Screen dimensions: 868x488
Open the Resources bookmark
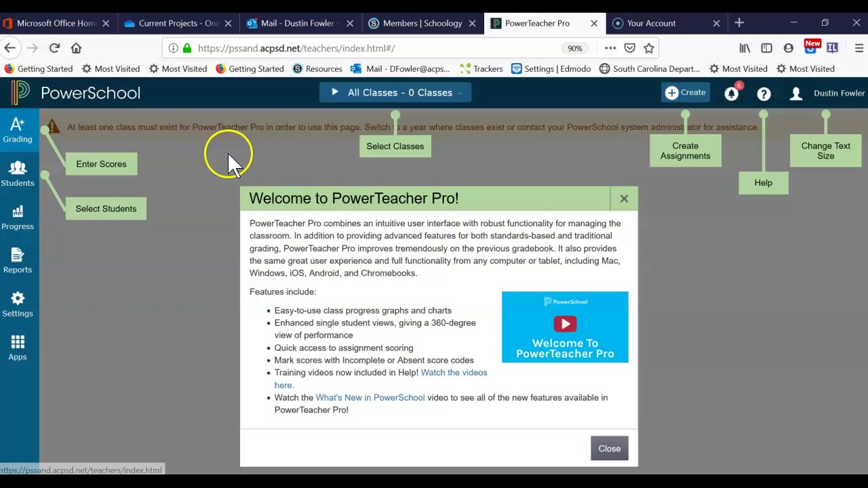click(317, 68)
